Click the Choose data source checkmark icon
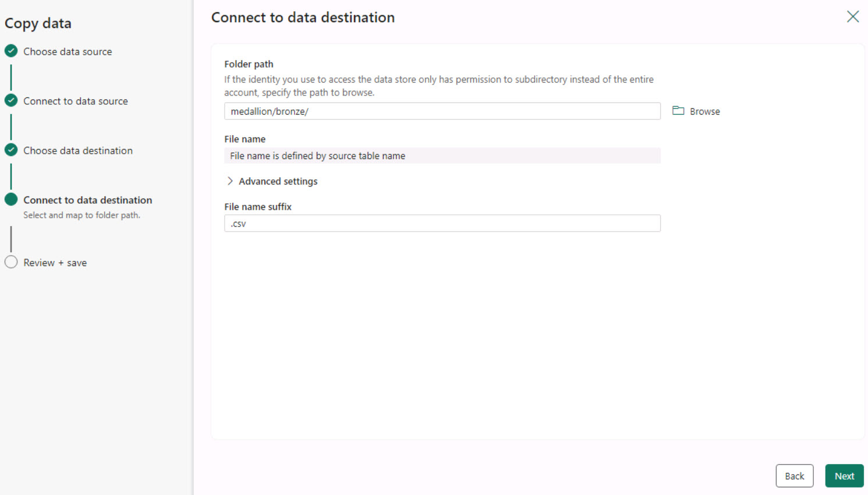This screenshot has width=868, height=495. click(x=11, y=51)
